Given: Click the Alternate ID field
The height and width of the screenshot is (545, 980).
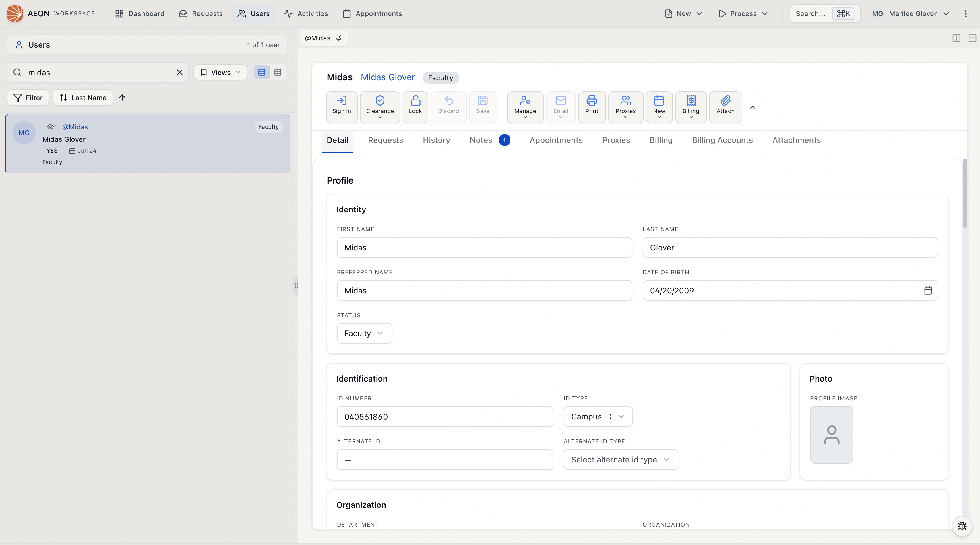Looking at the screenshot, I should tap(445, 460).
